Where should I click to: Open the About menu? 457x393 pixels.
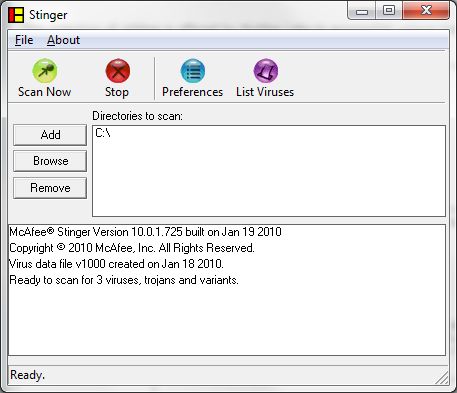pyautogui.click(x=63, y=40)
